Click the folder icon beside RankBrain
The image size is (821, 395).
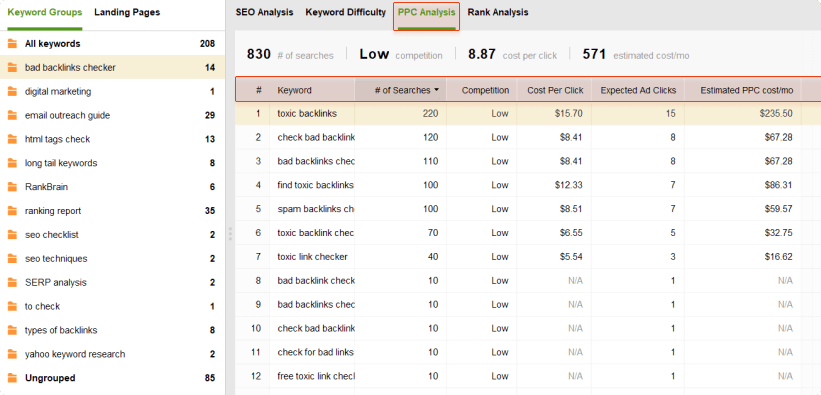click(x=13, y=187)
